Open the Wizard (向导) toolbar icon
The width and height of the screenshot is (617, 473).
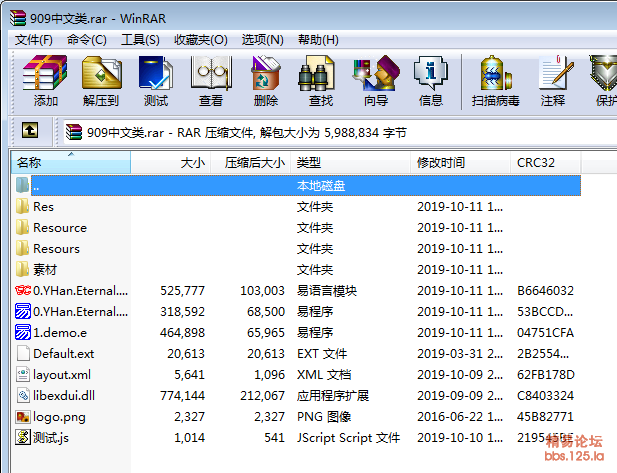375,80
